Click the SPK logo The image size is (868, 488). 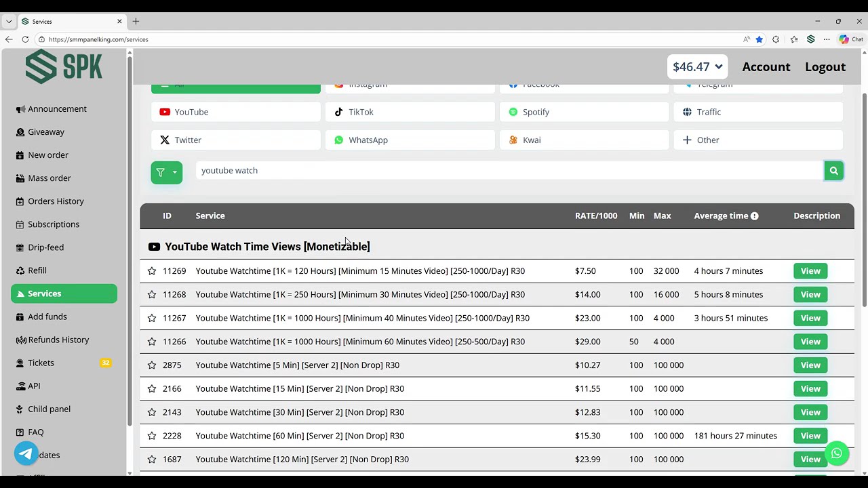tap(64, 66)
